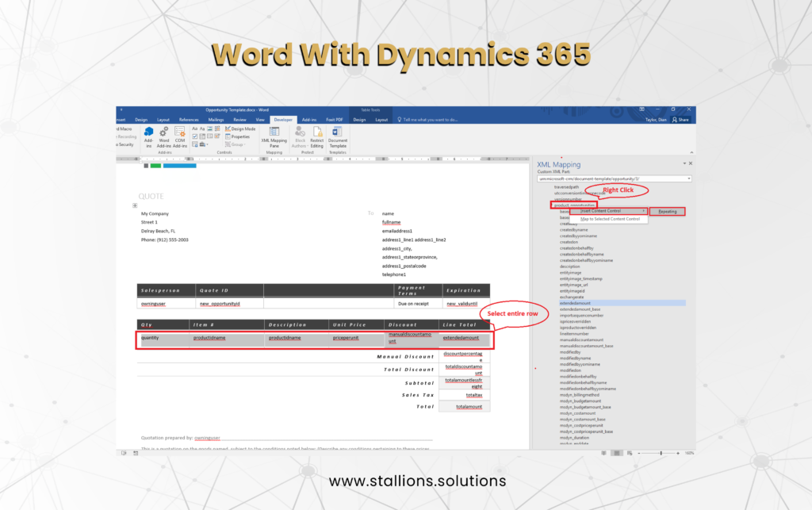Open Document Template dialog
The width and height of the screenshot is (812, 510).
(338, 137)
